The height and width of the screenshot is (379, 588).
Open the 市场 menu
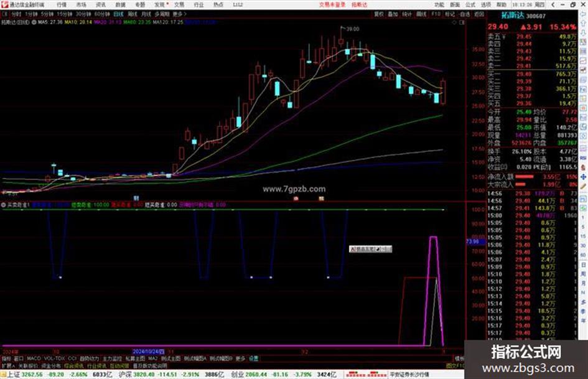[x=81, y=4]
